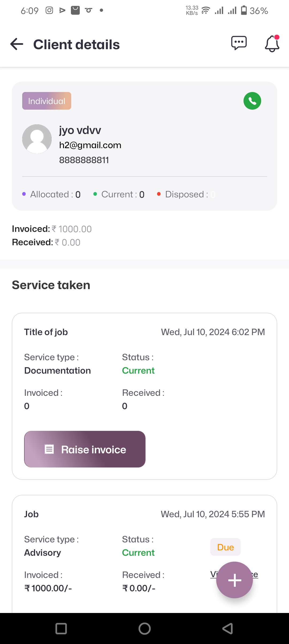
Task: Call client using green phone icon
Action: click(252, 101)
